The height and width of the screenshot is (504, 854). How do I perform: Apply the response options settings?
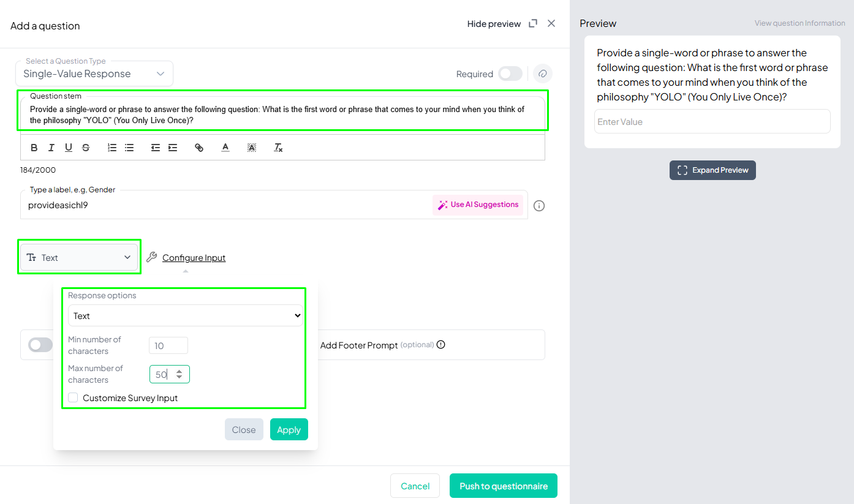tap(289, 429)
